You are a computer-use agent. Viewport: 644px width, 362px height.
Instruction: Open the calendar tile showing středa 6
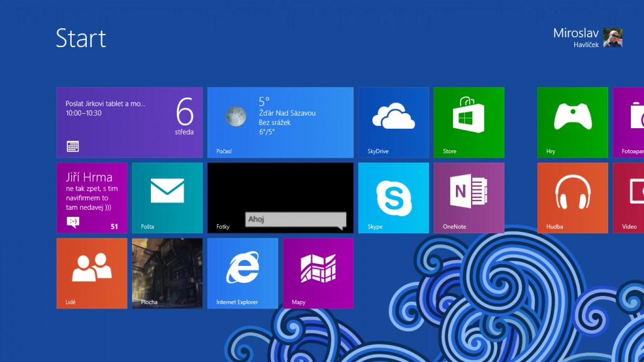(x=130, y=123)
